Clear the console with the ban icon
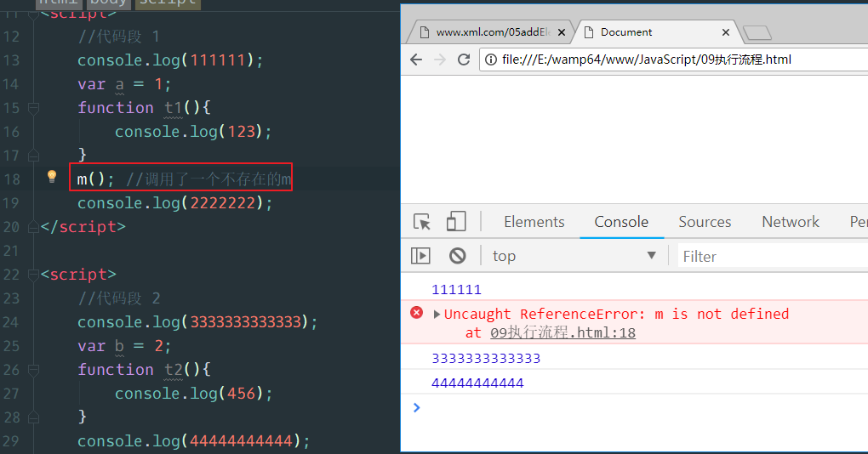The height and width of the screenshot is (454, 868). [x=458, y=256]
